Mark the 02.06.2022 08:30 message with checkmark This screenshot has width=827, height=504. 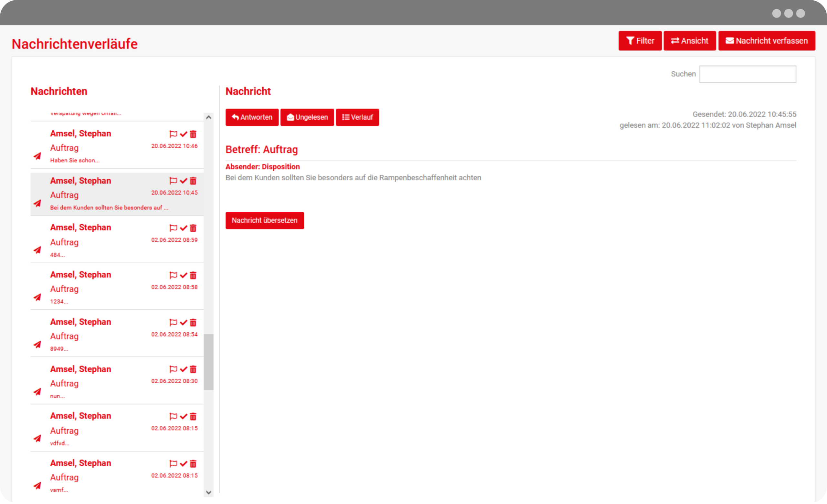pyautogui.click(x=183, y=369)
